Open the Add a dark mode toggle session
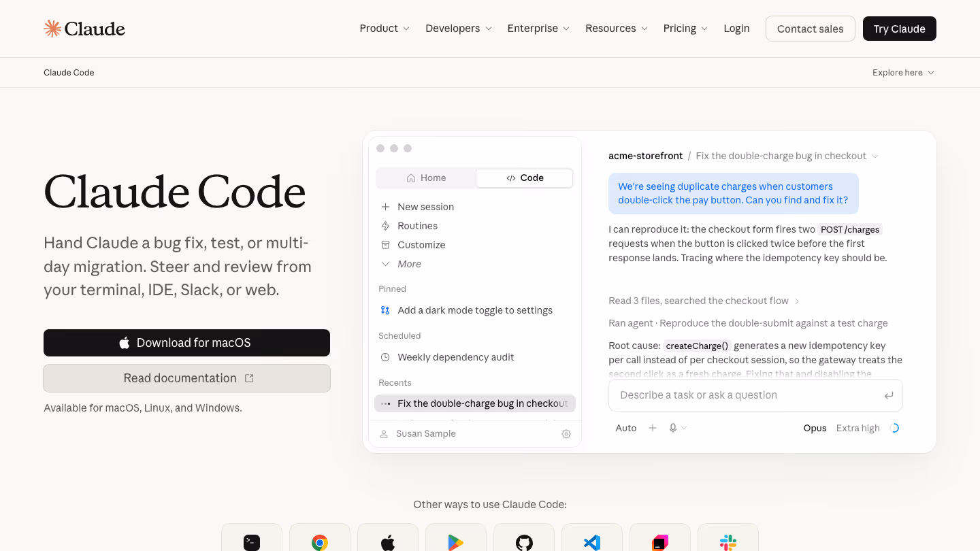Screen dimensions: 980x551 click(x=475, y=310)
